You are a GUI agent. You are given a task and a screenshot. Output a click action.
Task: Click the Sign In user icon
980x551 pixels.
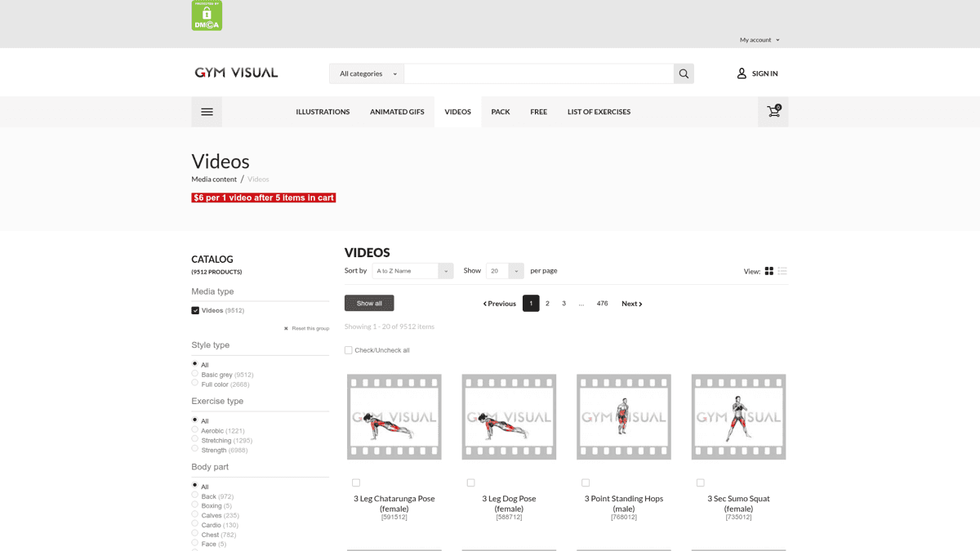[x=742, y=73]
